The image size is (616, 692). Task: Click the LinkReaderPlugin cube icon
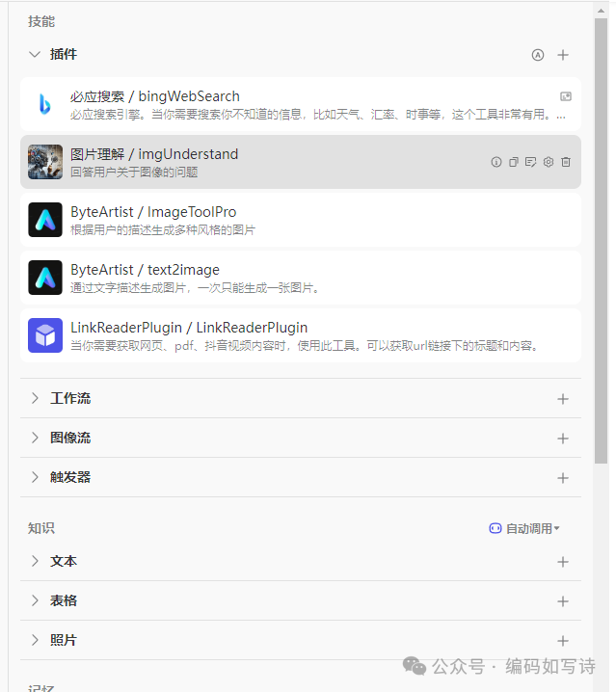[x=45, y=335]
